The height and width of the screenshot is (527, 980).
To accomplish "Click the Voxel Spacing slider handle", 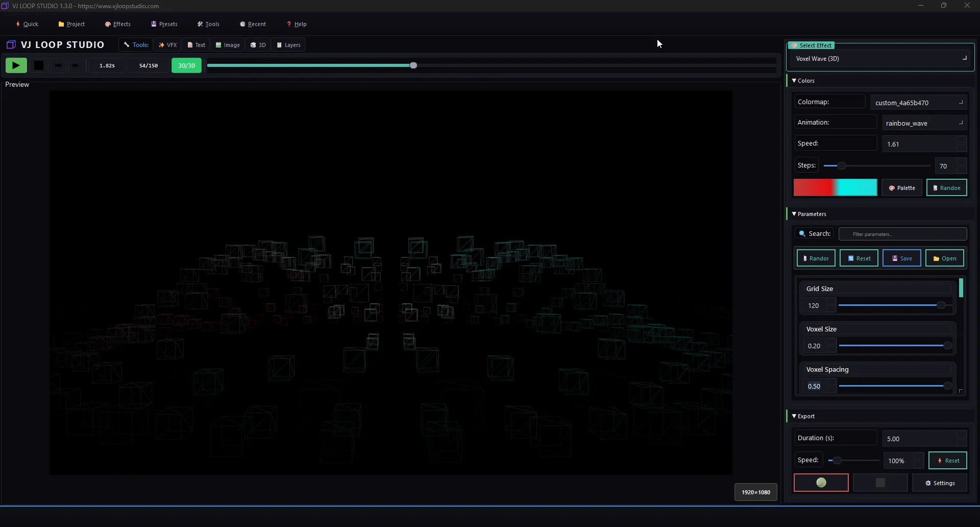I will 947,386.
